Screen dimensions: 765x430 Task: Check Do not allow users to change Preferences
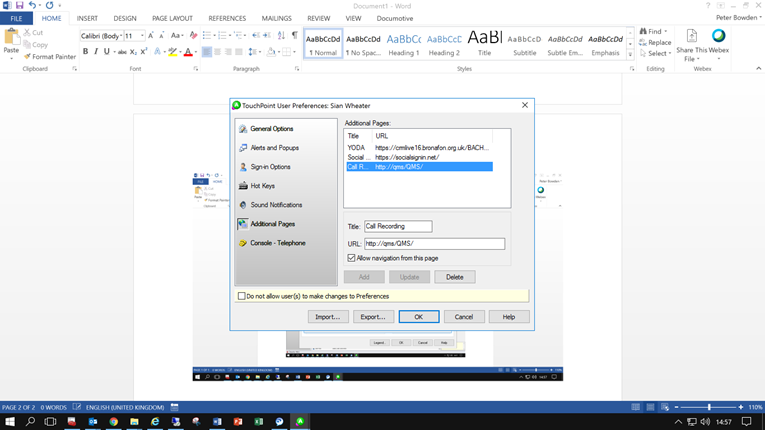tap(242, 296)
